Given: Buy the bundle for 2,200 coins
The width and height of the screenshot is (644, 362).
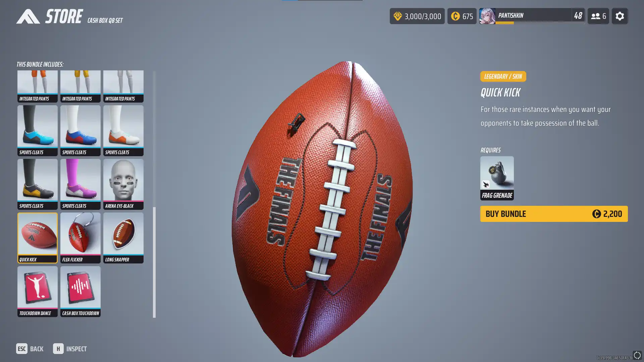Looking at the screenshot, I should pos(554,214).
